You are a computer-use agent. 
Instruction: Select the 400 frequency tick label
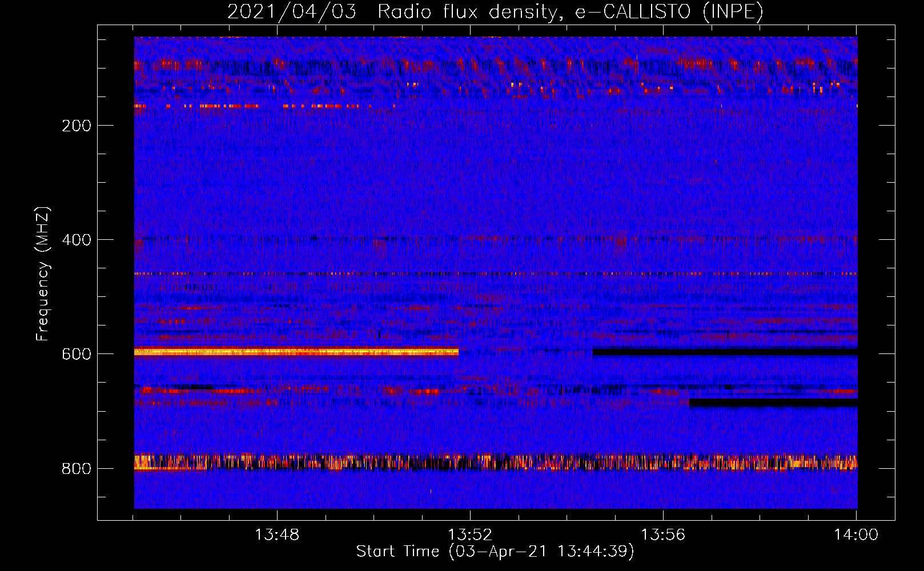point(77,240)
